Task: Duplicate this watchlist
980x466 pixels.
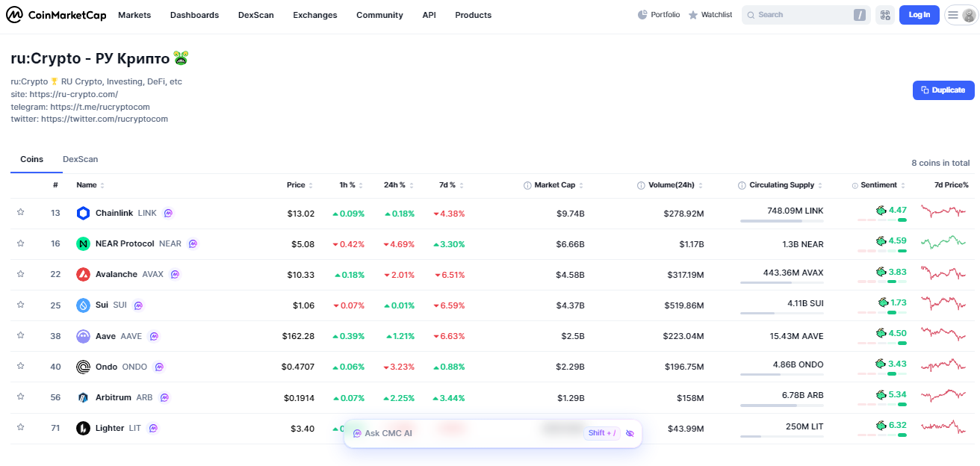Action: click(x=943, y=90)
